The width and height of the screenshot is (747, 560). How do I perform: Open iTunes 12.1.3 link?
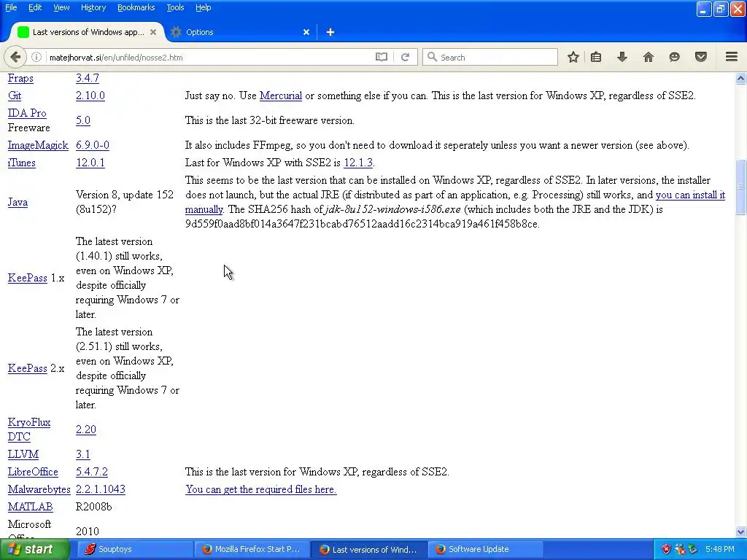(358, 163)
